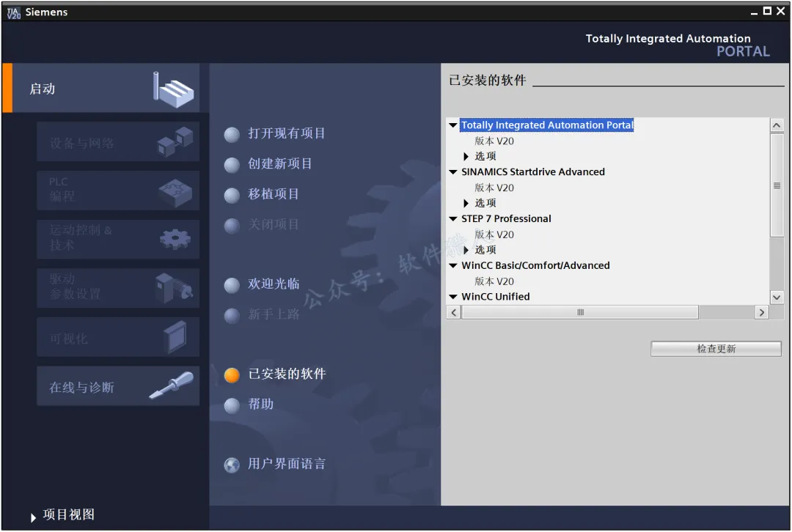
Task: Click 版本 V20 under WinCC Basic/Comfort/Advanced
Action: pos(494,281)
